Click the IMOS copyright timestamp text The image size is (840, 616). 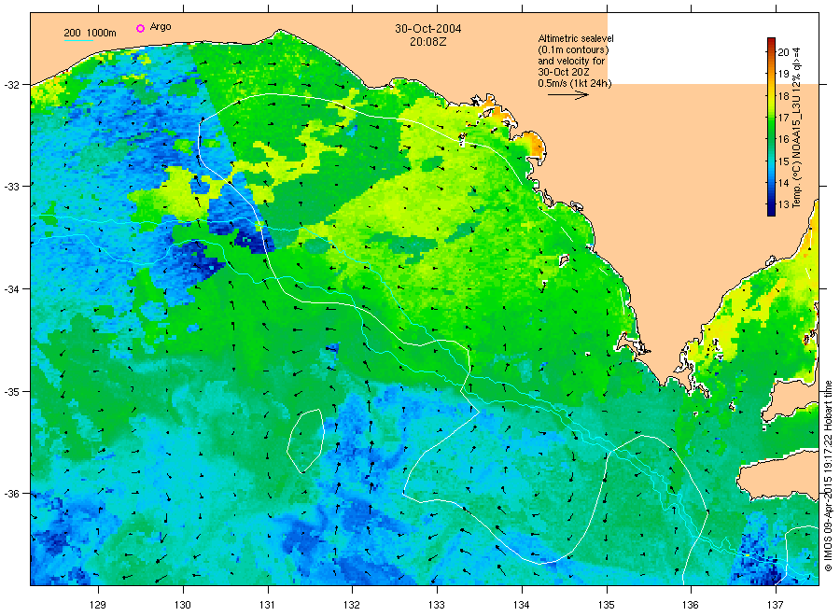[828, 476]
